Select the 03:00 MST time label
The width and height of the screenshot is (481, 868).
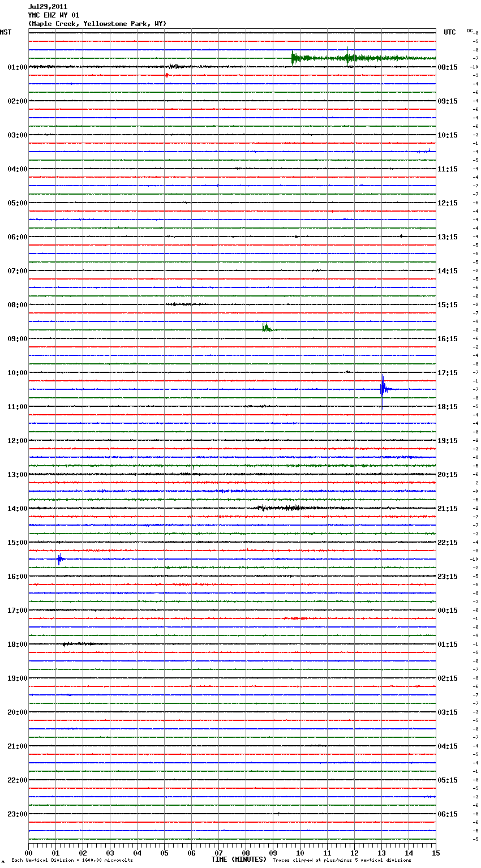pyautogui.click(x=18, y=135)
